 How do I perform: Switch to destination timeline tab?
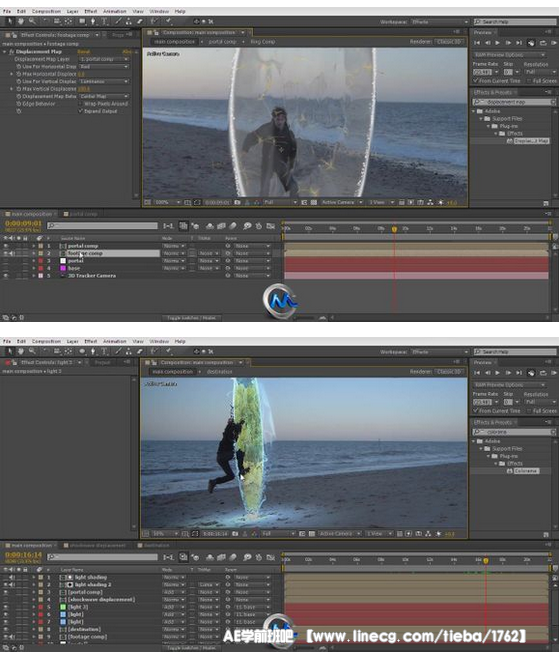click(x=153, y=545)
